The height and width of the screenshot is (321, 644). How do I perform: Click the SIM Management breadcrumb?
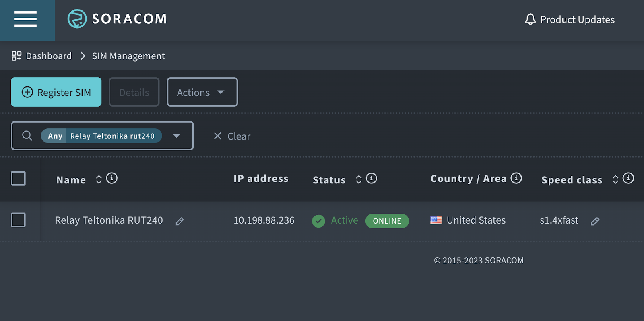[x=128, y=56]
